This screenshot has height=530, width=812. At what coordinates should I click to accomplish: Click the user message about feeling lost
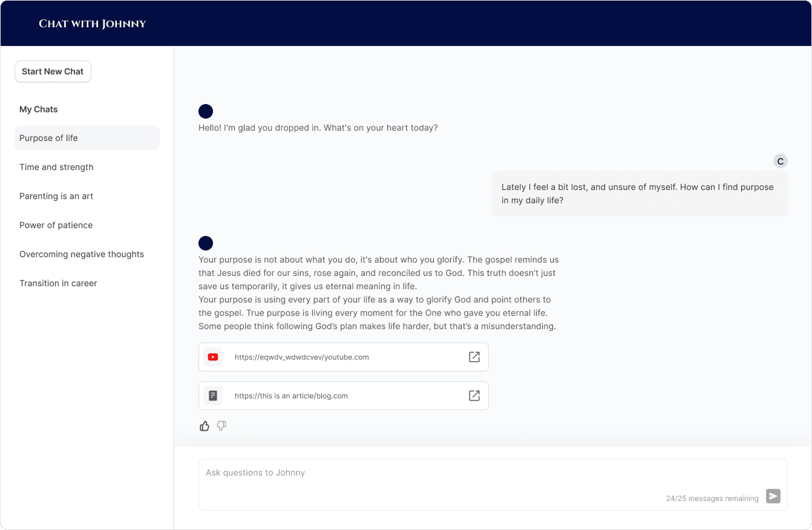(640, 194)
